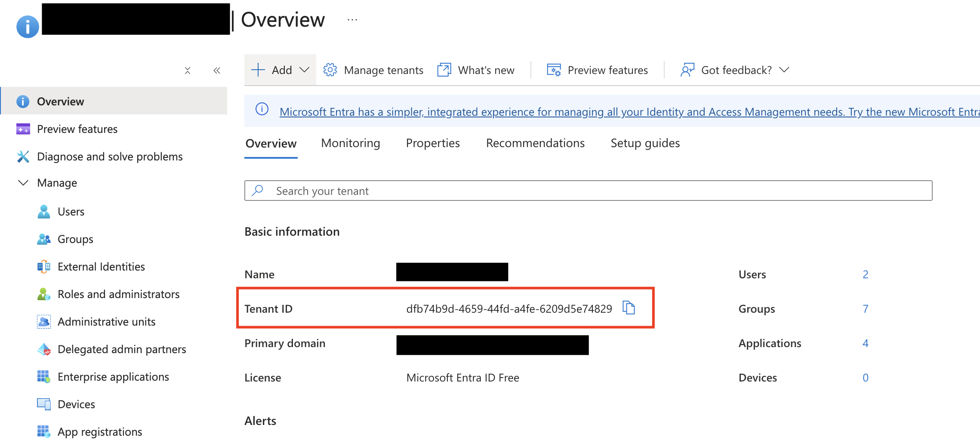Open the ellipsis more options menu

click(352, 20)
